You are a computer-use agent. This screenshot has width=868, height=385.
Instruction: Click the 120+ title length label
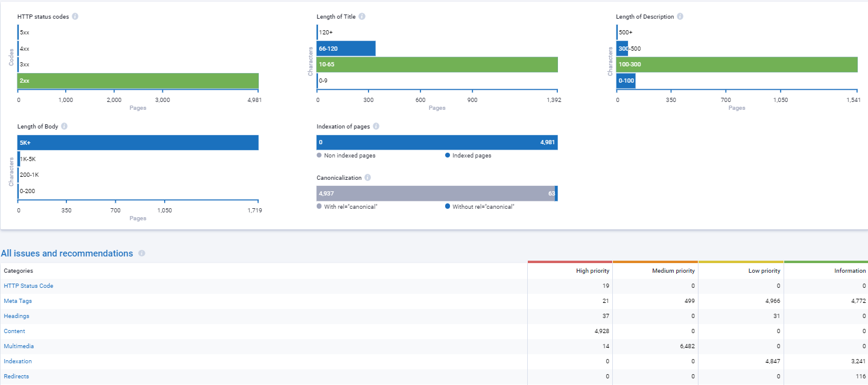tap(325, 33)
